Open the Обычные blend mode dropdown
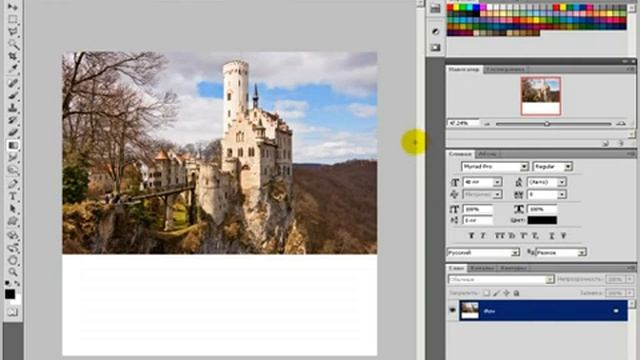The width and height of the screenshot is (640, 360). tap(549, 280)
